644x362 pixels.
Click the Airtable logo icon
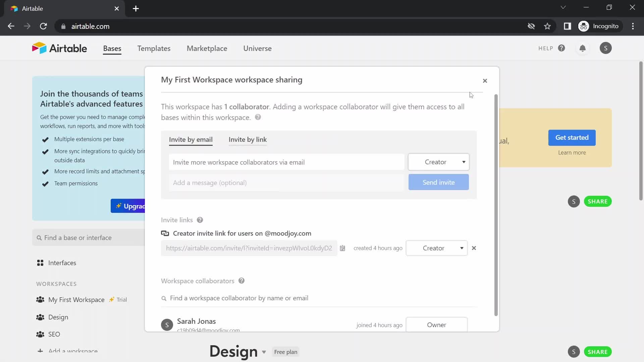point(38,48)
